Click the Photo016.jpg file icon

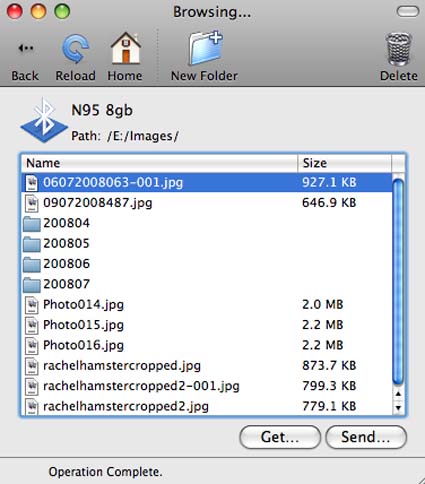click(32, 345)
